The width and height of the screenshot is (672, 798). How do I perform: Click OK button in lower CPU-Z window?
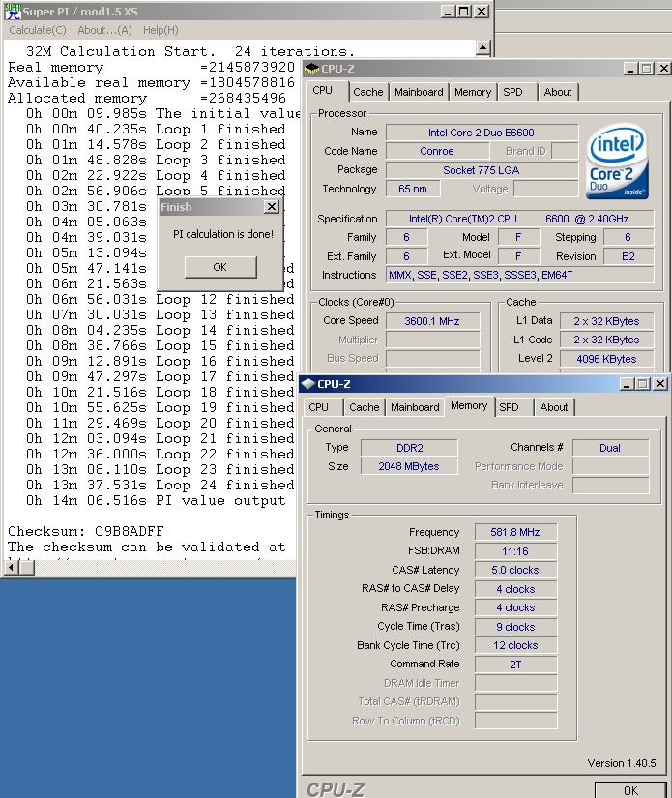click(x=630, y=790)
